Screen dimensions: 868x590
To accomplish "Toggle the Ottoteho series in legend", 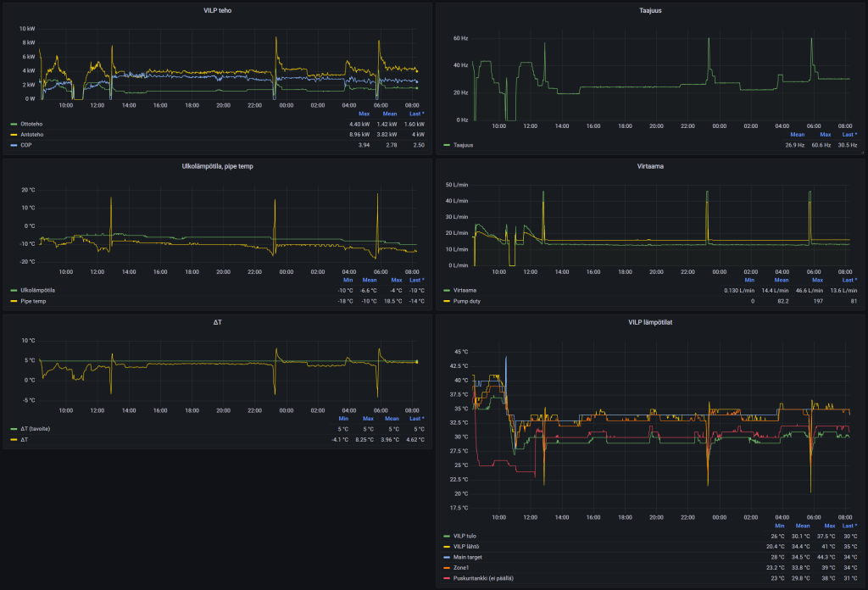I will click(x=33, y=124).
